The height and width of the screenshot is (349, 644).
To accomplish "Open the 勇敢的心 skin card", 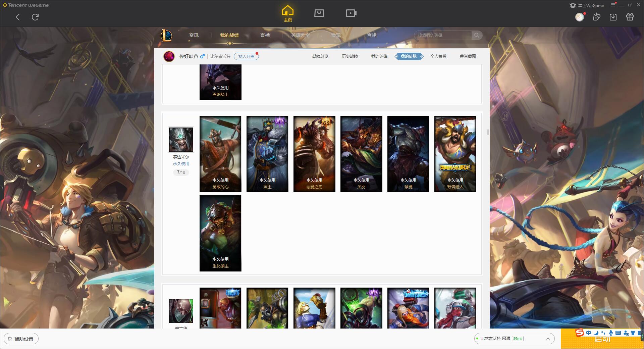I will coord(220,154).
